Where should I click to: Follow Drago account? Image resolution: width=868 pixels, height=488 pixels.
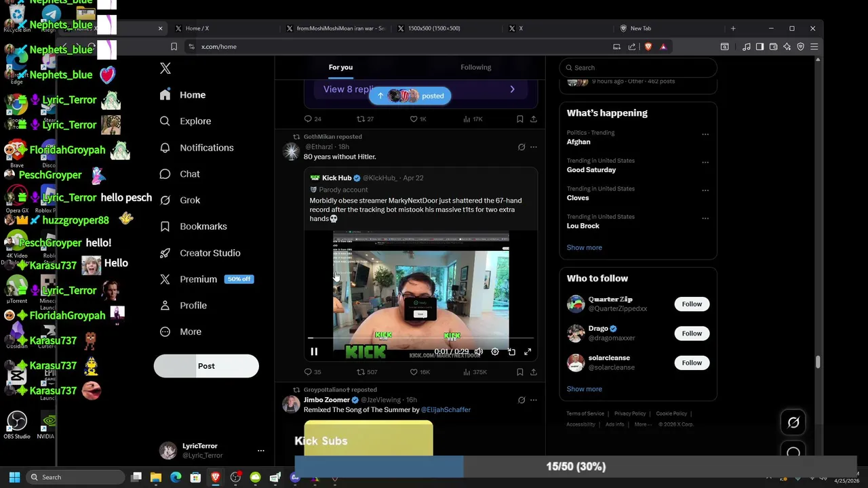pos(692,333)
